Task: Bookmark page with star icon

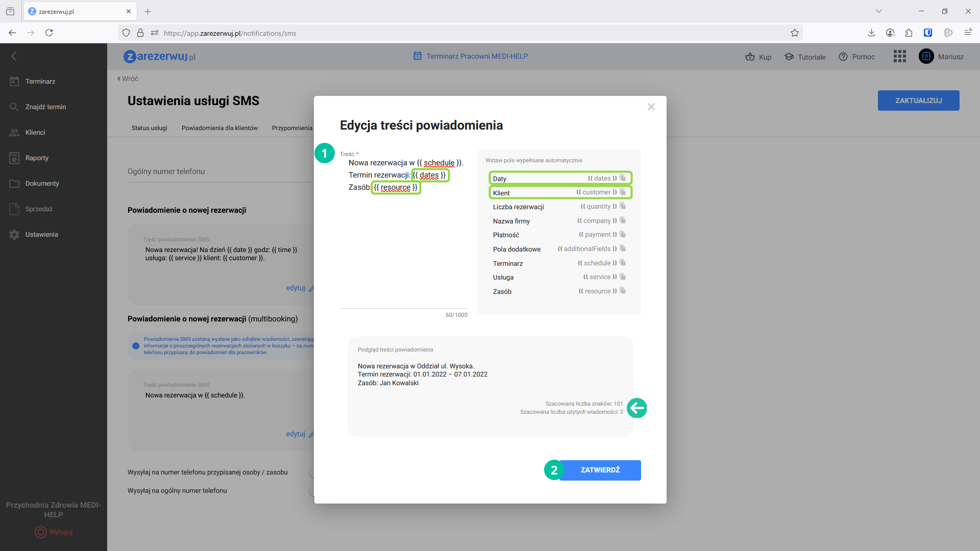Action: point(794,33)
